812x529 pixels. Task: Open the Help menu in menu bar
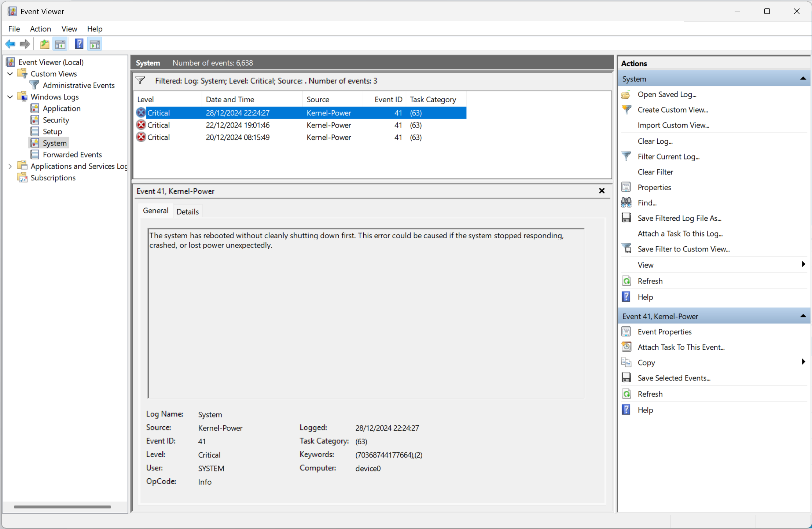pyautogui.click(x=95, y=29)
